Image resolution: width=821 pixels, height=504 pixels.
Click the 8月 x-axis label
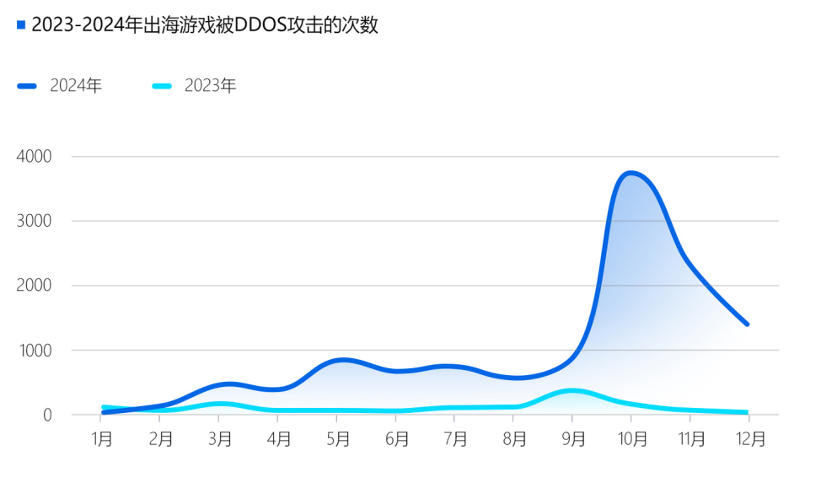pyautogui.click(x=515, y=438)
